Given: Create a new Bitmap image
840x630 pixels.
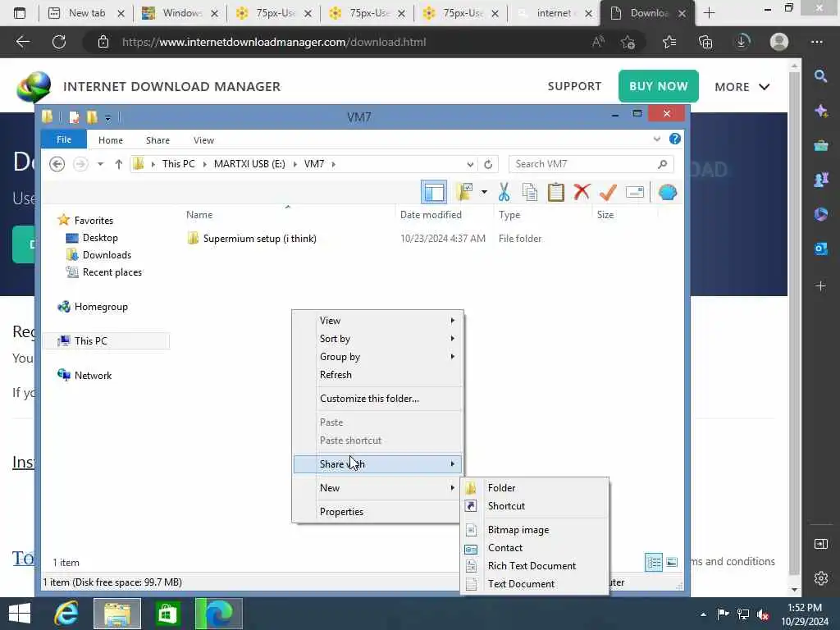Looking at the screenshot, I should point(534,529).
